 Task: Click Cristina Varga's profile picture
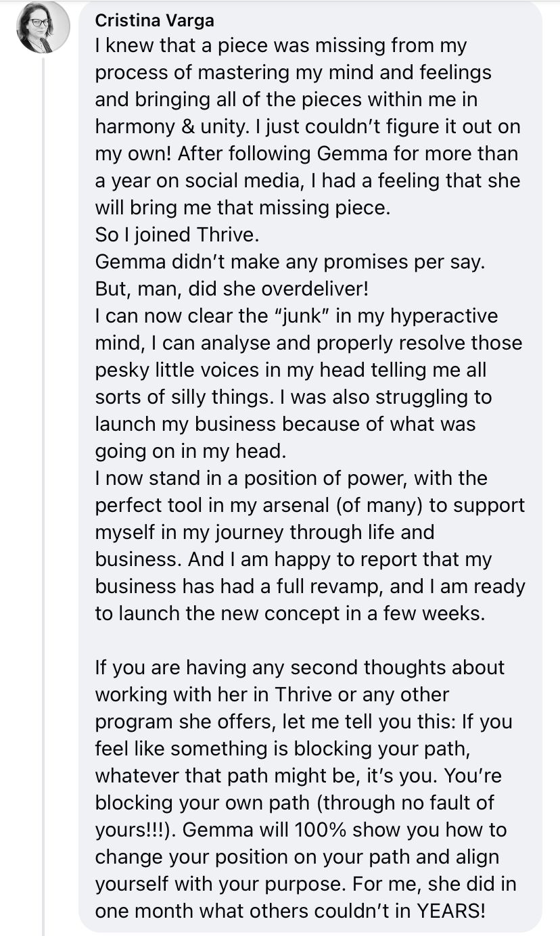[x=43, y=27]
